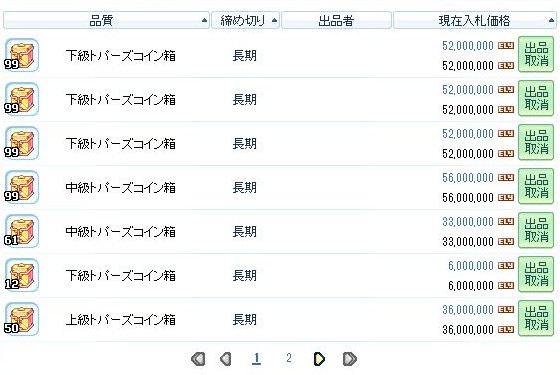Click the sort arrow in the 現在入札価格 column header
This screenshot has width=560, height=375.
[x=551, y=20]
